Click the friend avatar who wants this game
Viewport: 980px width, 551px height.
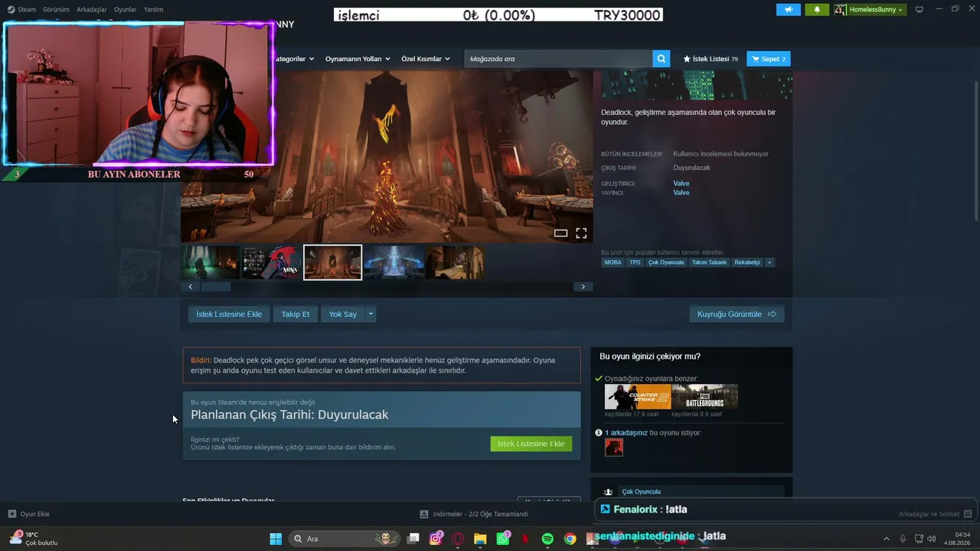(614, 448)
